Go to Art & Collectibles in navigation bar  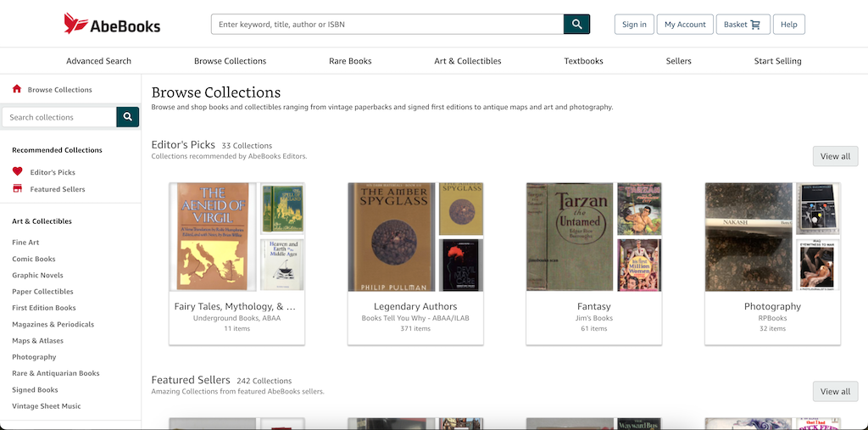tap(467, 61)
